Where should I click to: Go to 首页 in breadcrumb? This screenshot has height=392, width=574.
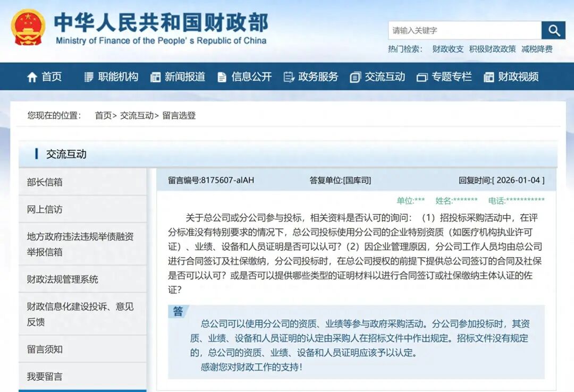[x=103, y=115]
